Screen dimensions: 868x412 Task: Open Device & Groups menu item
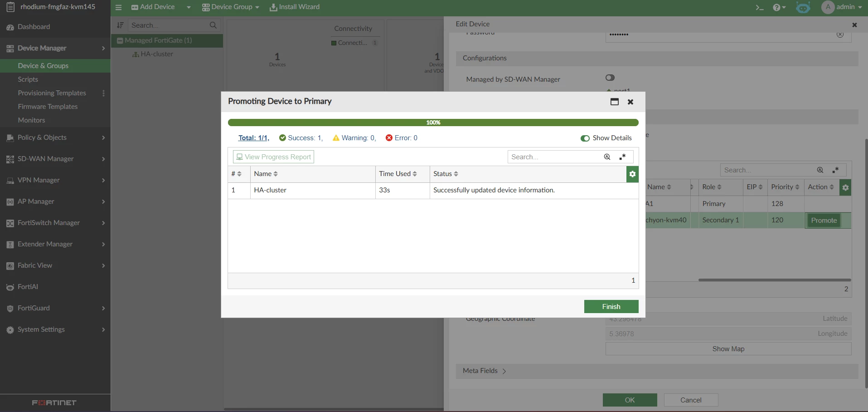(x=55, y=66)
